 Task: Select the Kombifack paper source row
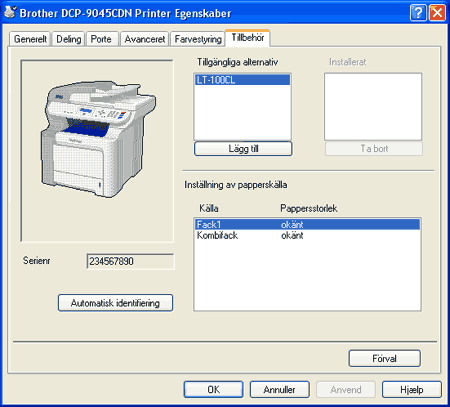coord(307,235)
